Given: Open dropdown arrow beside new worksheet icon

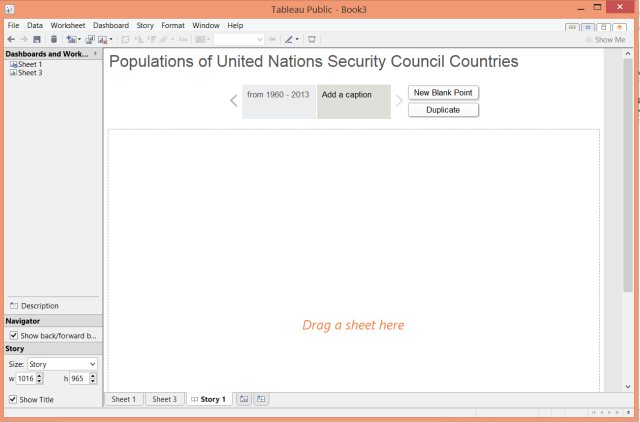Looking at the screenshot, I should [x=79, y=39].
